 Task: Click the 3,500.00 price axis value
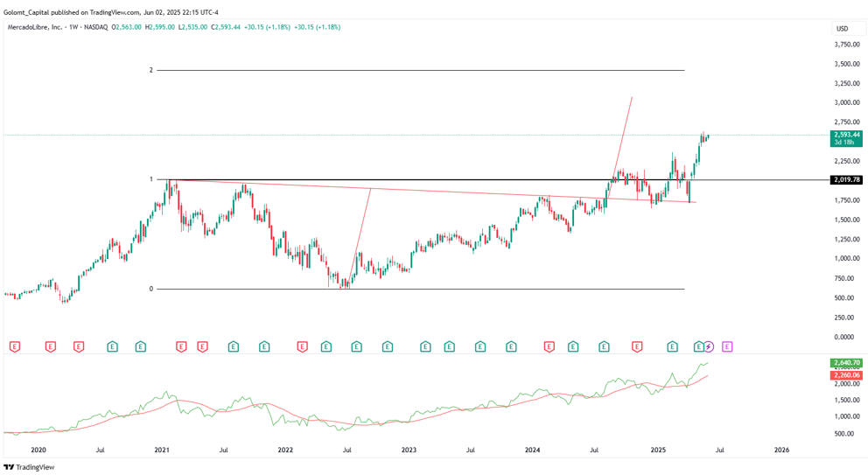(x=847, y=64)
